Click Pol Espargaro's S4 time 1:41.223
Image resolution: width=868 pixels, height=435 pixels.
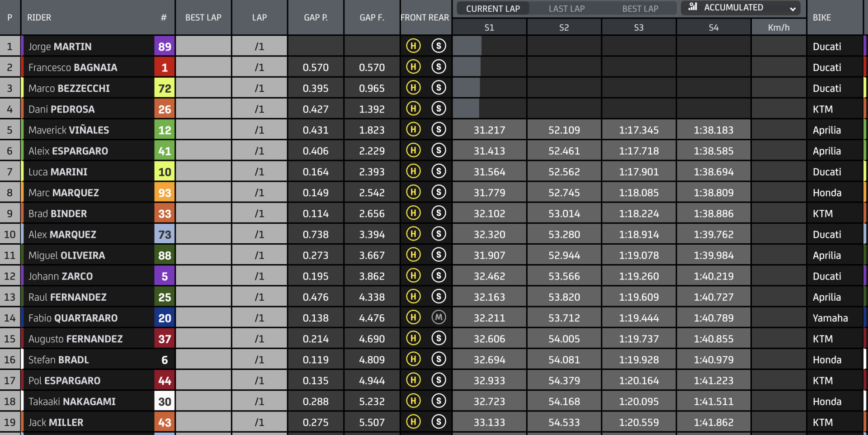(x=713, y=381)
